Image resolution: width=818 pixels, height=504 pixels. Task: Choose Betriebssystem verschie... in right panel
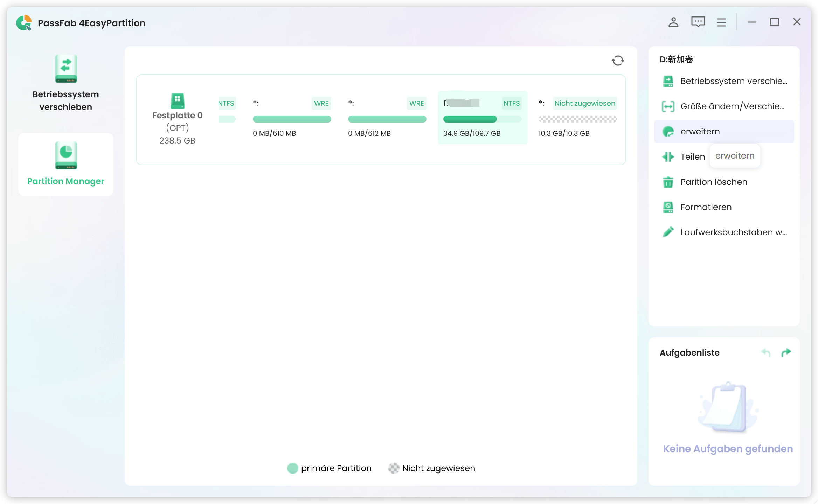coord(733,81)
